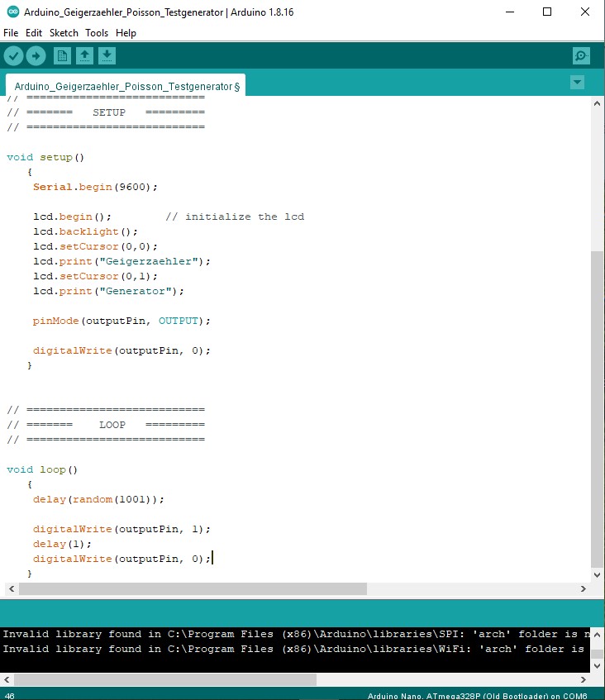Screen dimensions: 605x700
Task: Open the Help menu
Action: (x=126, y=33)
